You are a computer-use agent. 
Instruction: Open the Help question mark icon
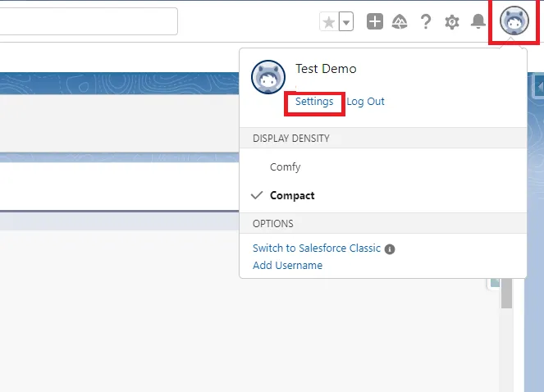coord(426,22)
